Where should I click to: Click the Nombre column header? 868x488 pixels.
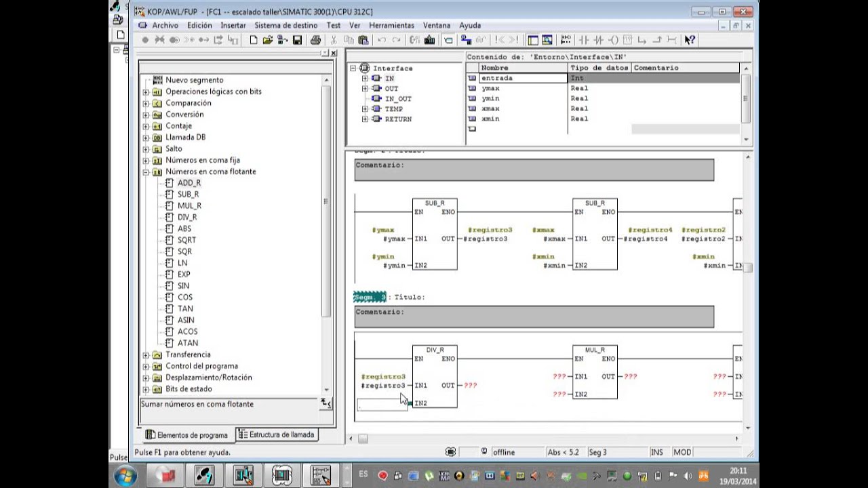523,68
